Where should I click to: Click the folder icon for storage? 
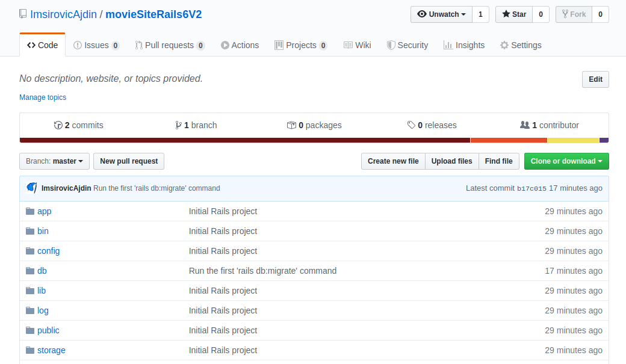tap(30, 350)
